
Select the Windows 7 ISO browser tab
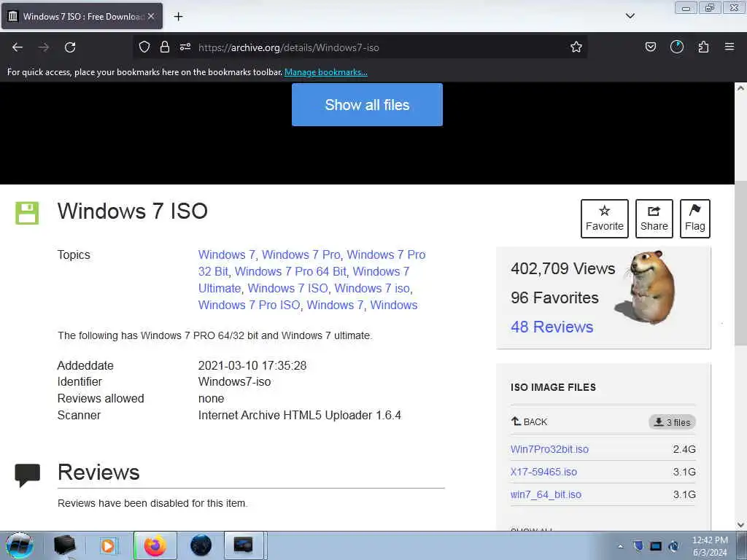pos(82,16)
